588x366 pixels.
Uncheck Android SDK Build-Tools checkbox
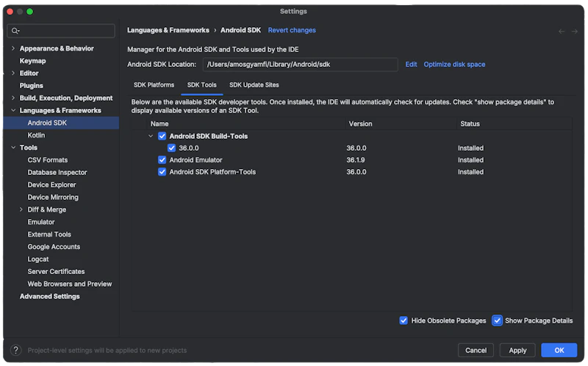(x=162, y=136)
